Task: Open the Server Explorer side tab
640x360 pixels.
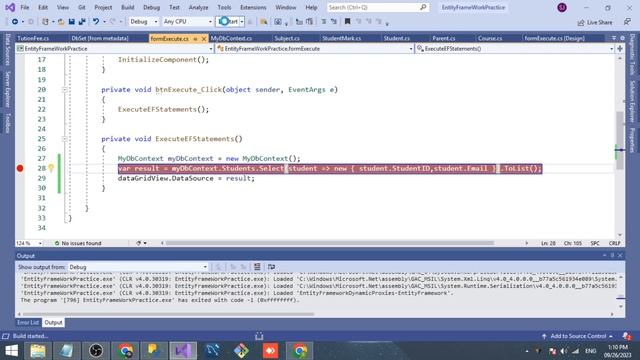Action: (x=7, y=89)
